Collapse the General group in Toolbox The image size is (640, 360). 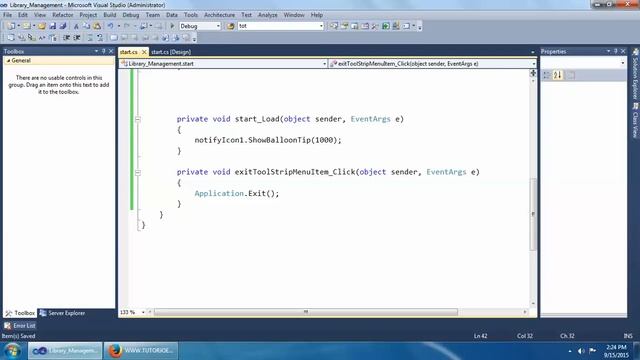(x=8, y=60)
